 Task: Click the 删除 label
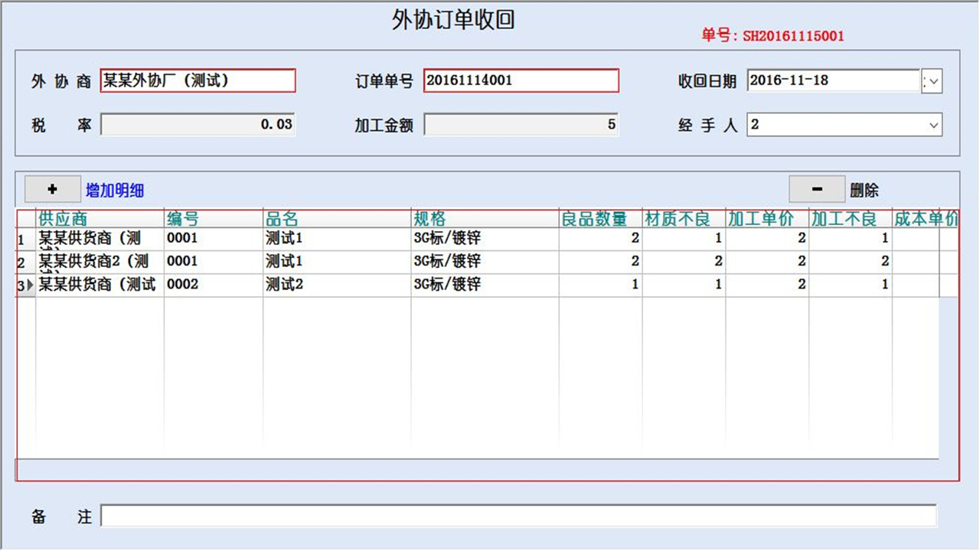pos(867,189)
